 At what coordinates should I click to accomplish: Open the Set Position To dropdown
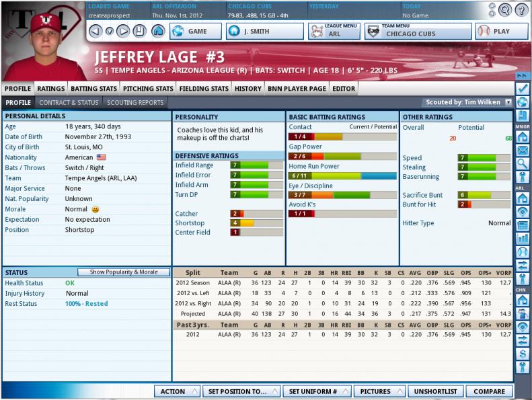(240, 391)
